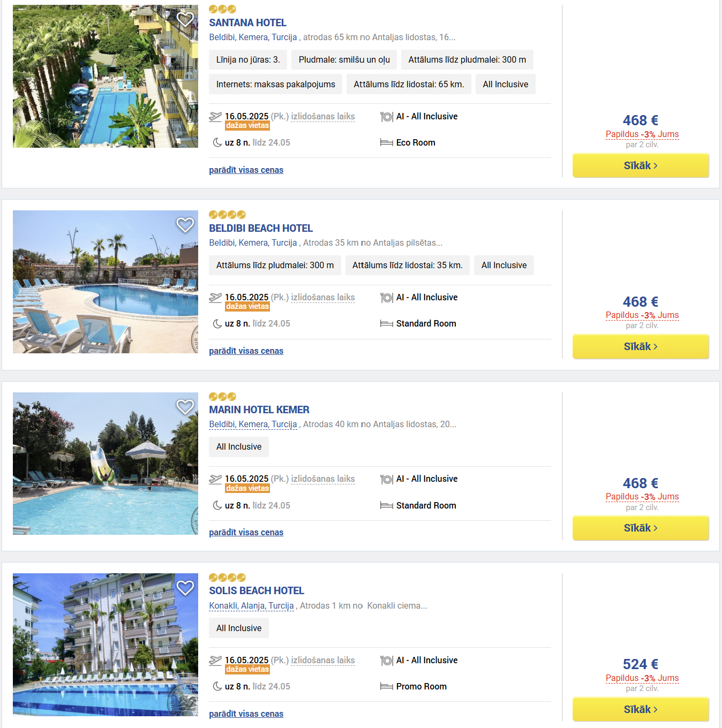
Task: Click the three-star rating of Santana Hotel
Action: click(x=222, y=9)
